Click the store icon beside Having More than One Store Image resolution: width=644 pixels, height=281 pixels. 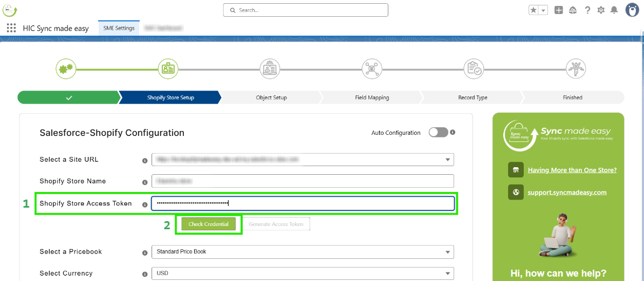516,170
